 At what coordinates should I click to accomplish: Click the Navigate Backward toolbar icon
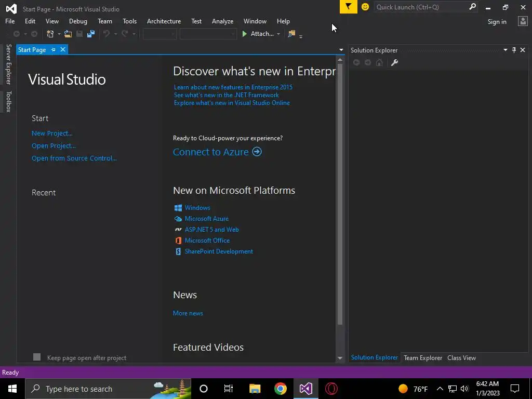(x=16, y=34)
